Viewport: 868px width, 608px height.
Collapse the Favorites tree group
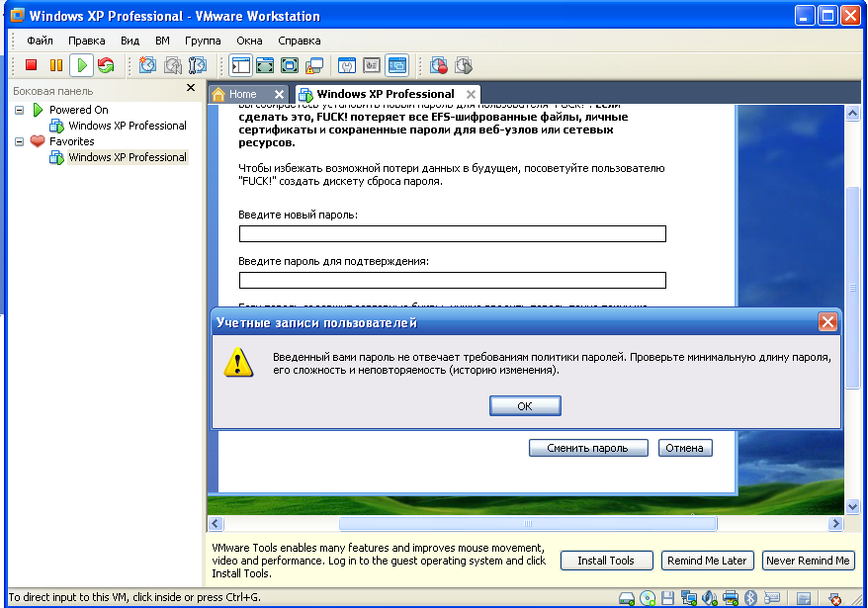click(x=20, y=141)
